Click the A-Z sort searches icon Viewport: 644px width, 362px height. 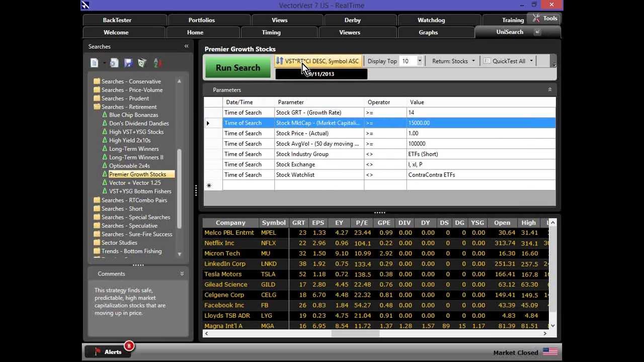pos(158,63)
